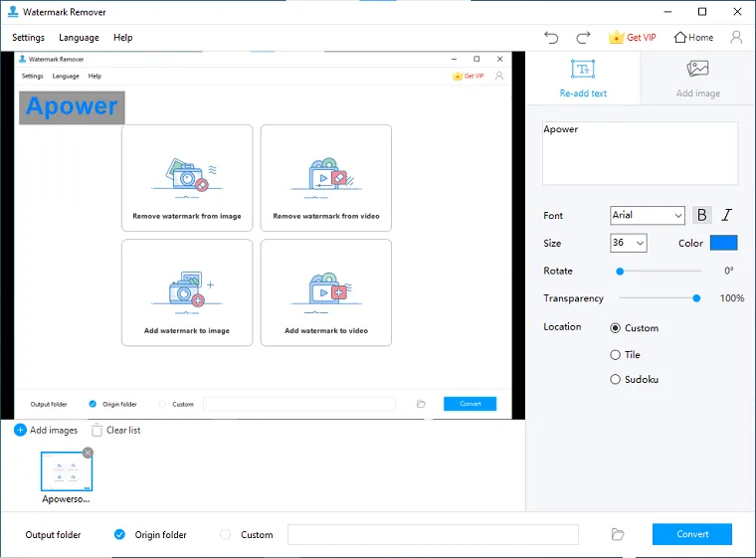Click the Custom radio inside preview image
Viewport: 756px width, 558px height.
pyautogui.click(x=162, y=404)
